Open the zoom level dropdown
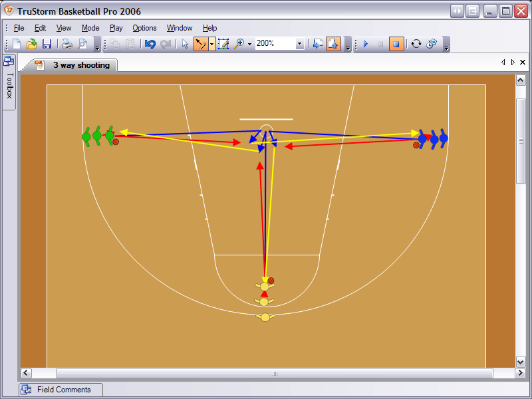The image size is (532, 399). pos(299,44)
